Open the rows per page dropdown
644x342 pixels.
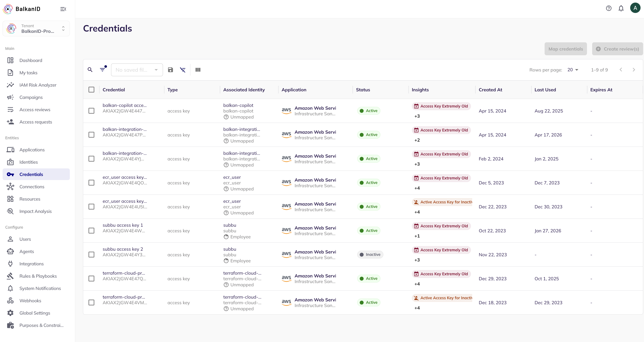[573, 70]
